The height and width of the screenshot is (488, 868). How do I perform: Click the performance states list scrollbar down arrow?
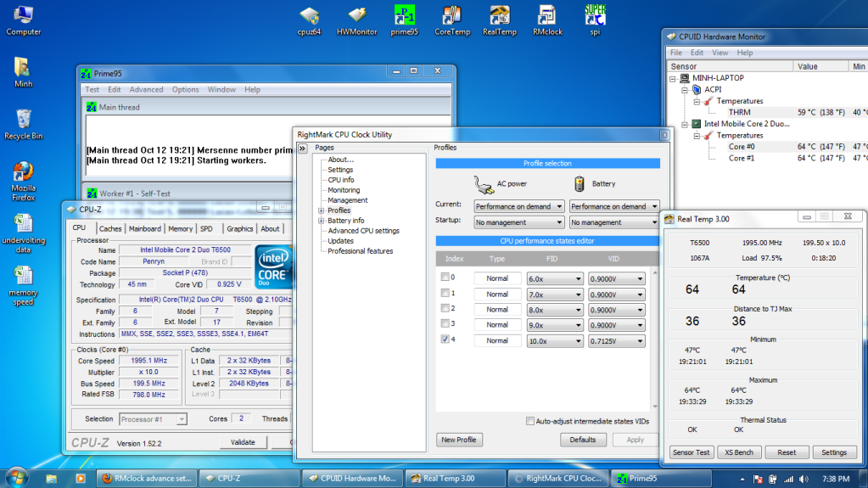(x=655, y=406)
